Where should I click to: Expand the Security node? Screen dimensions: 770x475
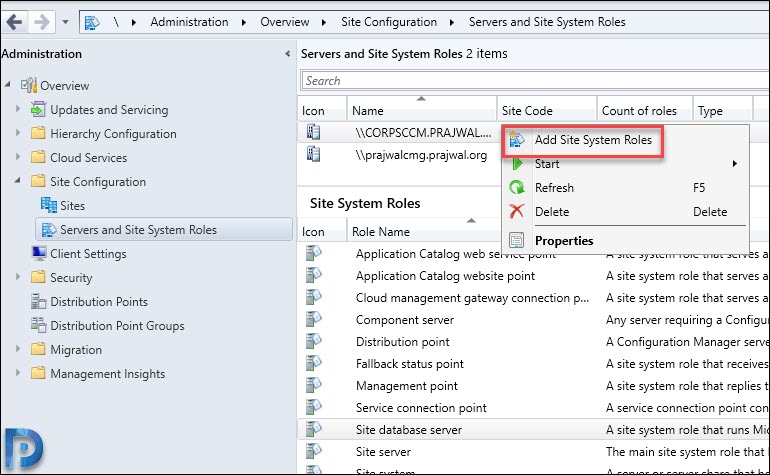pos(18,277)
